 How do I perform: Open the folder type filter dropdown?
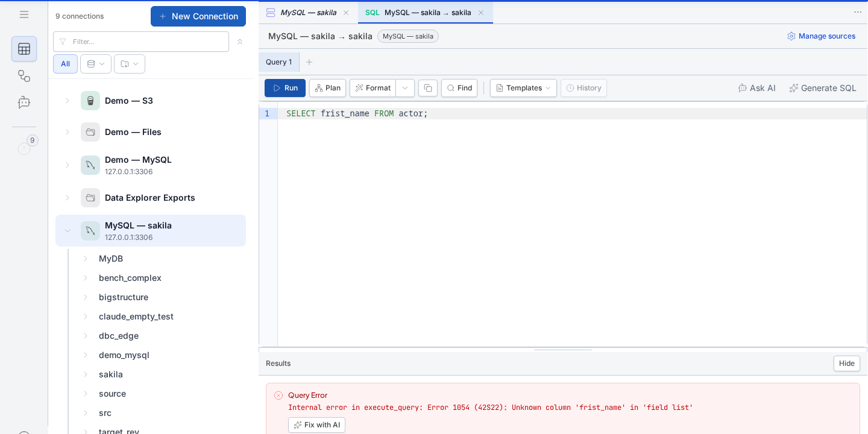click(130, 64)
